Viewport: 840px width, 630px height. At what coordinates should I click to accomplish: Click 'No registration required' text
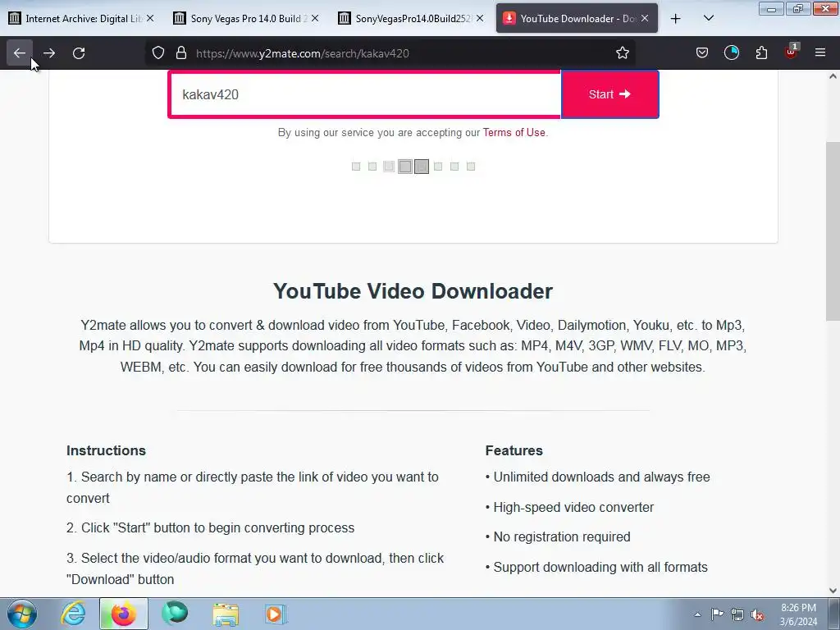[x=561, y=536]
